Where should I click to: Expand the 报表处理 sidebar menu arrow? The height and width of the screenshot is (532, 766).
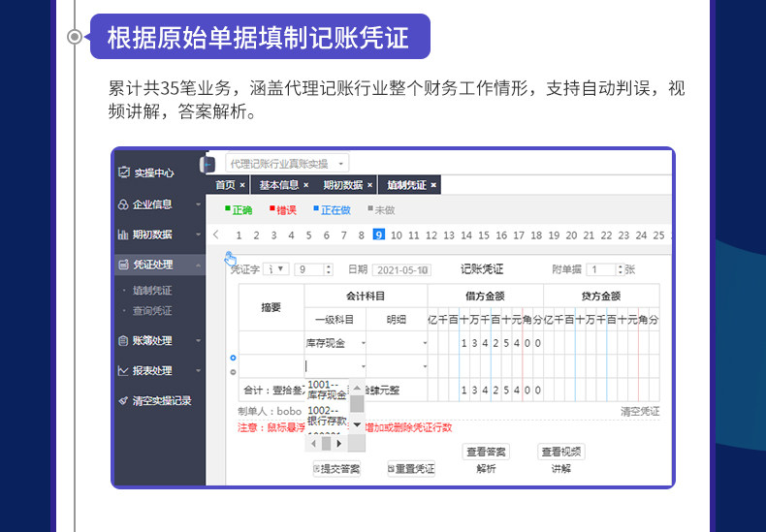click(199, 371)
